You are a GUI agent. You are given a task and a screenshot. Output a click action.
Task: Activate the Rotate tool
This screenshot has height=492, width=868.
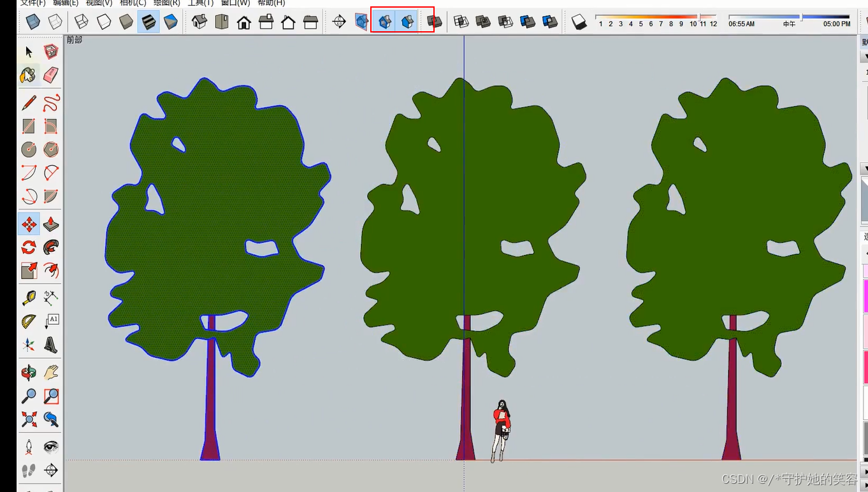29,247
